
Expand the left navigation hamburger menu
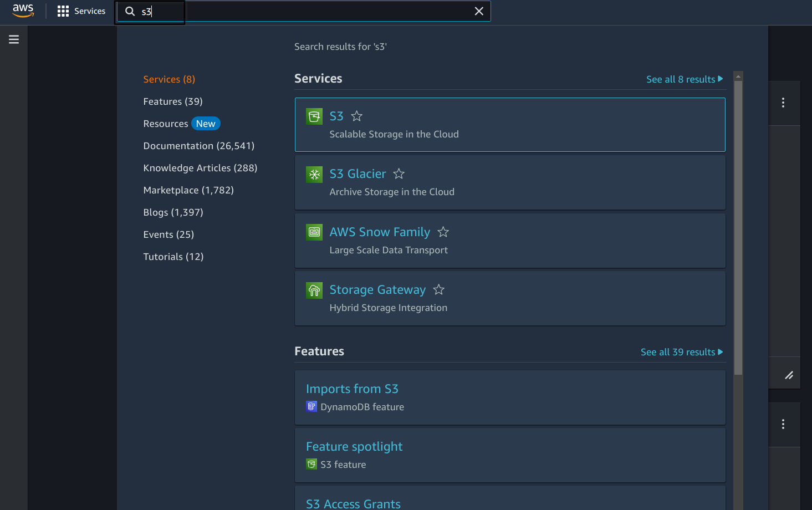pyautogui.click(x=13, y=39)
